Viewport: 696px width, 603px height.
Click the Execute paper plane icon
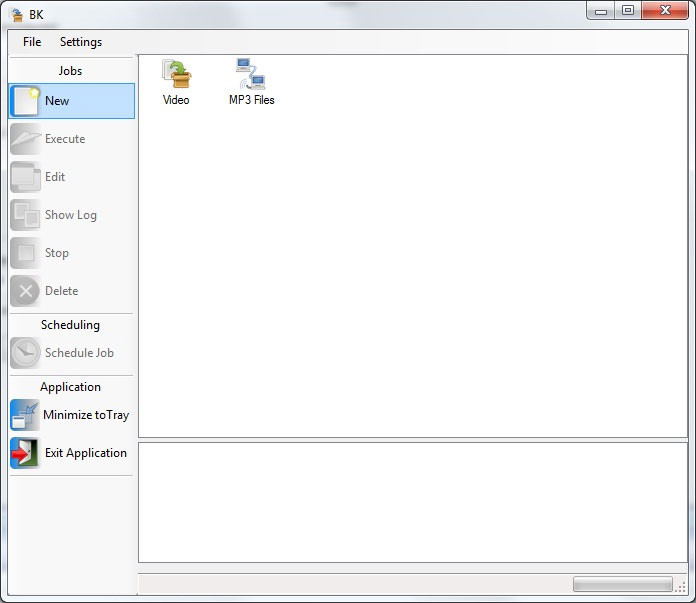coord(25,139)
